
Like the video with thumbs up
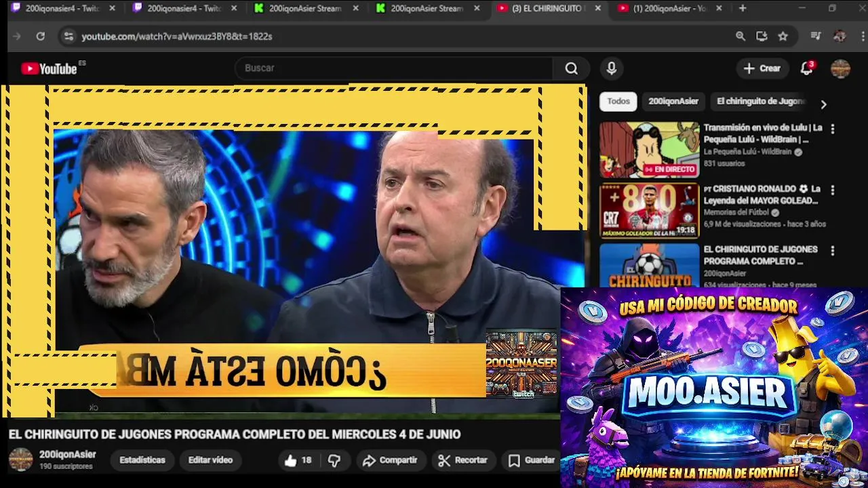298,460
